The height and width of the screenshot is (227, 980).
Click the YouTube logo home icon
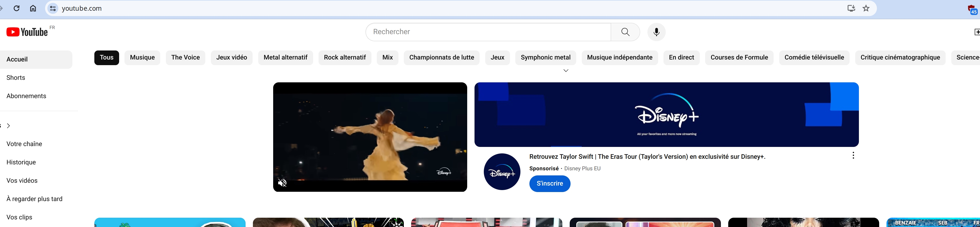[27, 32]
